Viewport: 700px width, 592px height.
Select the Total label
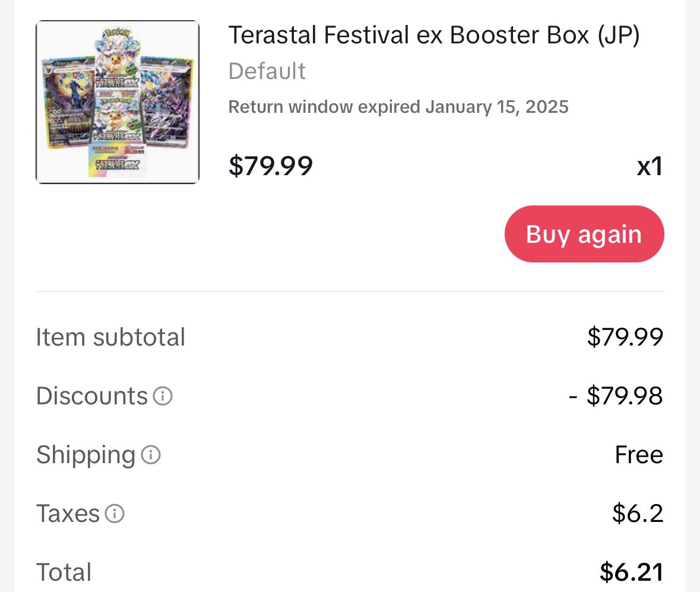click(64, 572)
